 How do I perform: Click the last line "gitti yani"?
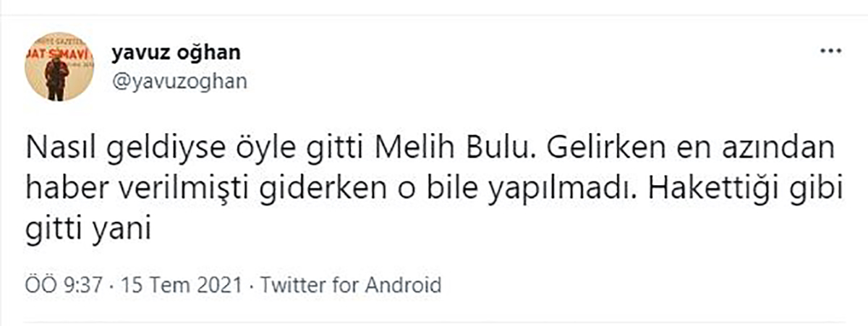[88, 231]
